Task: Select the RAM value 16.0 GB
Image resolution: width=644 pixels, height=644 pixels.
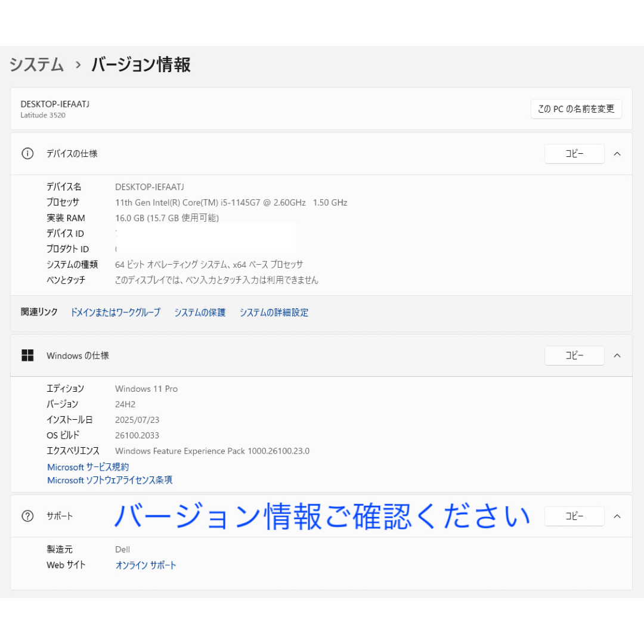Action: [x=167, y=218]
